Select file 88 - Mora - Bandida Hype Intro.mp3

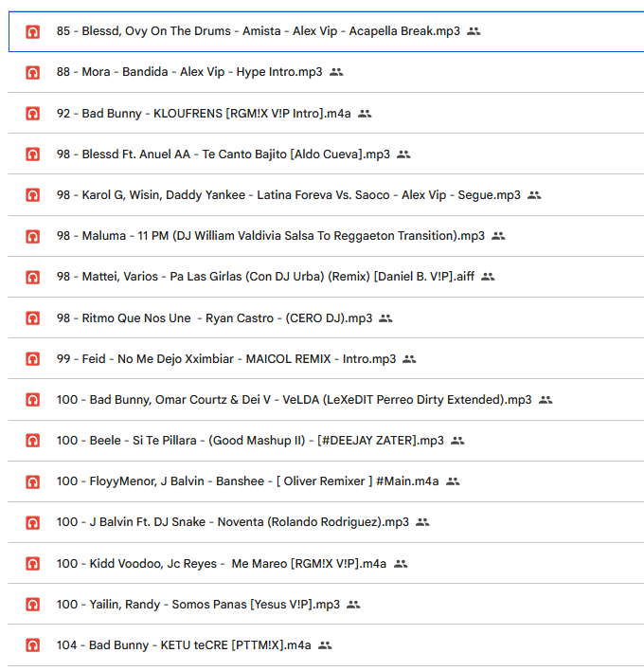tap(327, 72)
